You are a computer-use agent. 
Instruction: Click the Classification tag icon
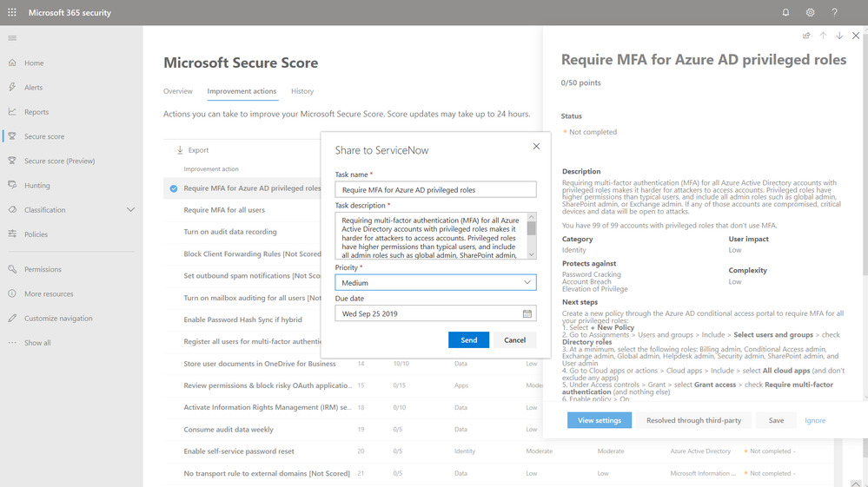(12, 209)
